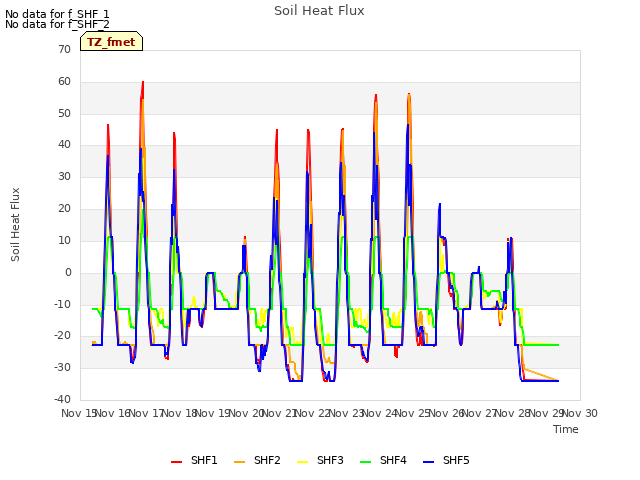This screenshot has width=640, height=480.
Task: Select the chart title Soil Heat Flux
Action: click(x=319, y=11)
